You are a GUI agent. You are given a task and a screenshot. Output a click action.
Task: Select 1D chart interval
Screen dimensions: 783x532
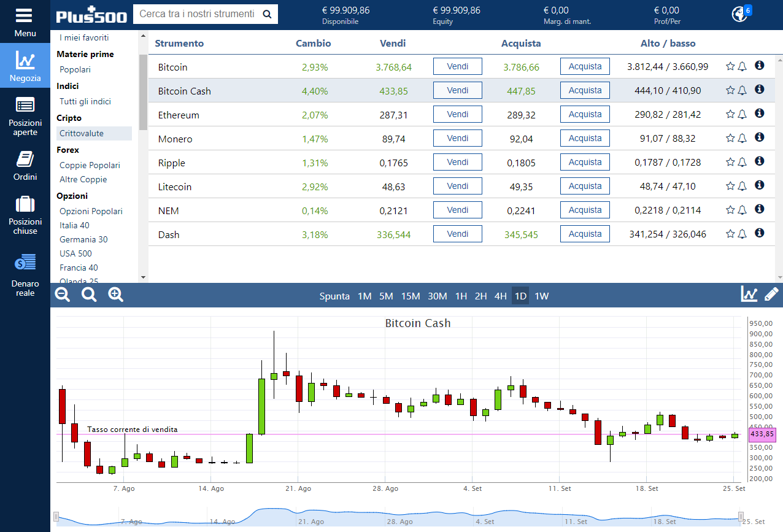pyautogui.click(x=520, y=296)
